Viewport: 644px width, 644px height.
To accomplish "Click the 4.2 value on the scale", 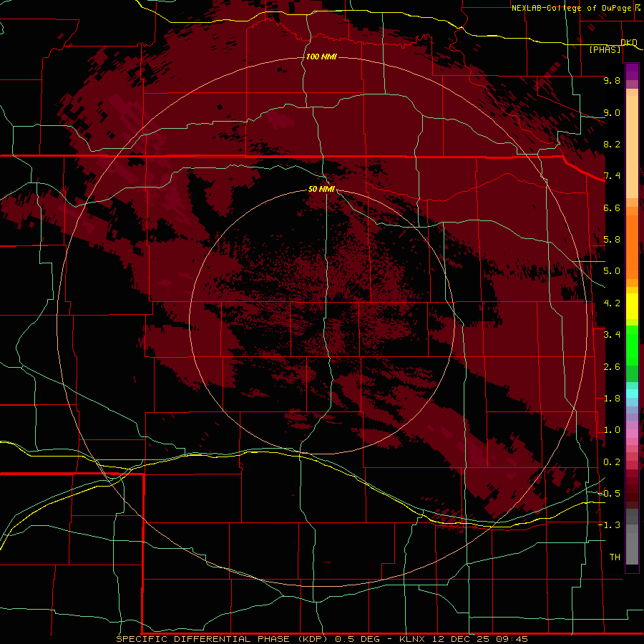I will coord(612,303).
